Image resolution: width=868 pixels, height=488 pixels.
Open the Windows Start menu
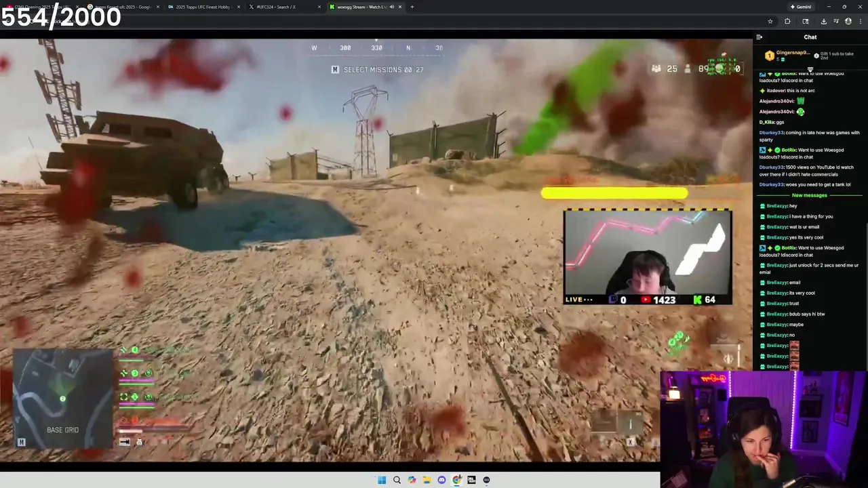(x=382, y=480)
